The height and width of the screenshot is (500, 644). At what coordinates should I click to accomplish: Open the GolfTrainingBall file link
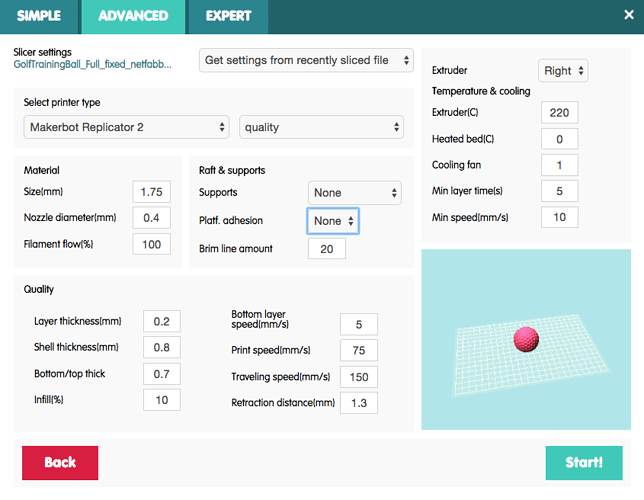point(92,65)
